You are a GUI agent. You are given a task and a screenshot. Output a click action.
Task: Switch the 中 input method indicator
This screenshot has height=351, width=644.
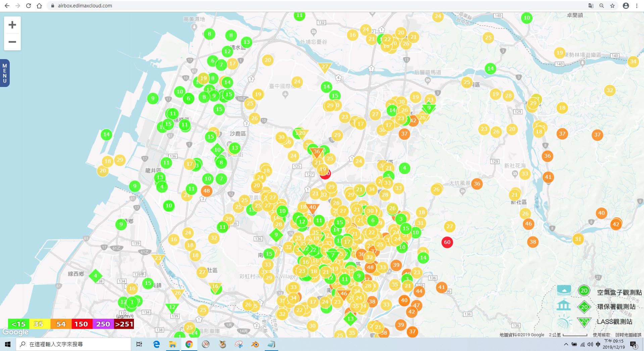click(598, 344)
